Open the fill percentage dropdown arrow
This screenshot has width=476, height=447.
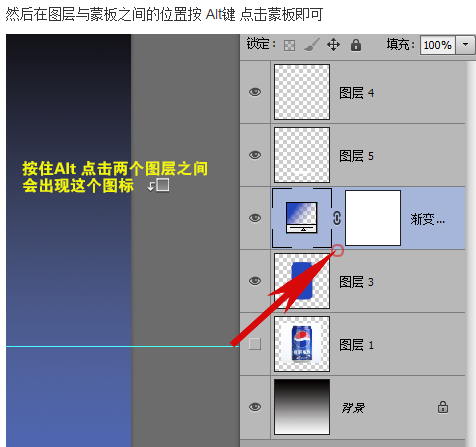(x=465, y=45)
